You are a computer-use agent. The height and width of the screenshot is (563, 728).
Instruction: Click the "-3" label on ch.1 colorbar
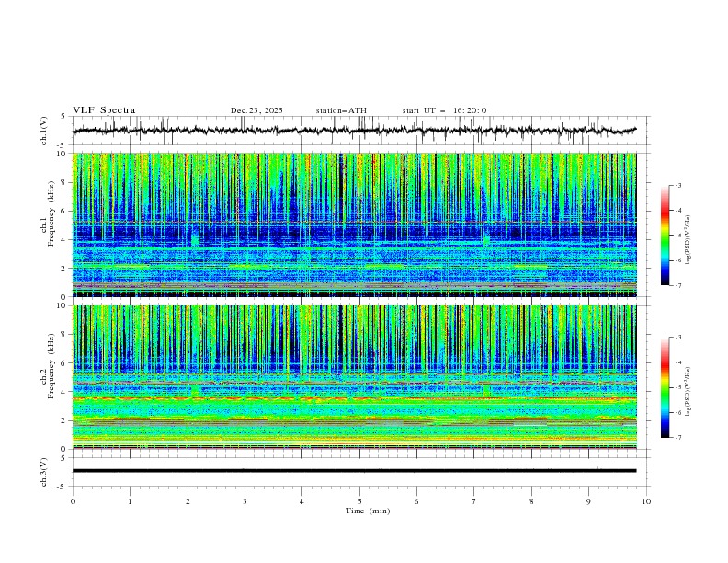tap(678, 185)
